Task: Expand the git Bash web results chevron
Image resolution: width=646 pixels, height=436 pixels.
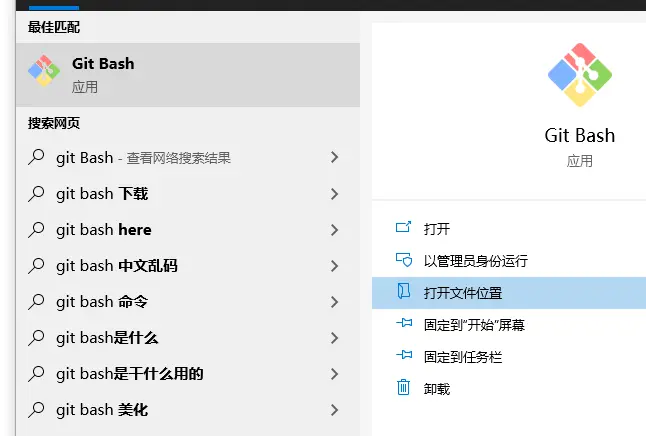Action: point(335,157)
